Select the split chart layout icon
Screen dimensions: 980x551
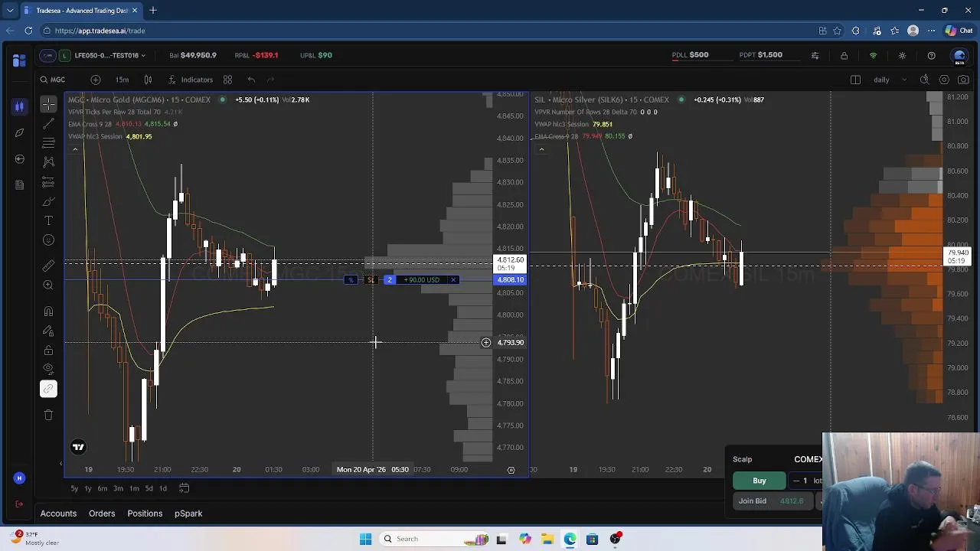point(855,80)
